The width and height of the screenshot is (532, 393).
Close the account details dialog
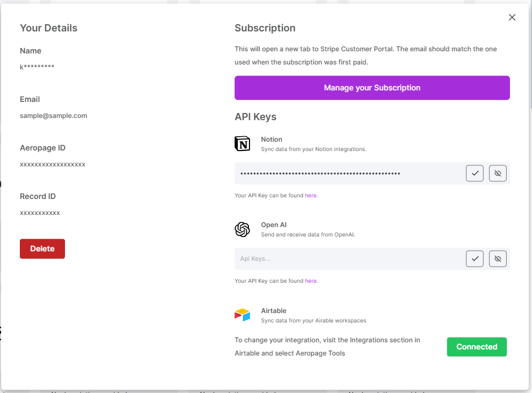pyautogui.click(x=512, y=18)
